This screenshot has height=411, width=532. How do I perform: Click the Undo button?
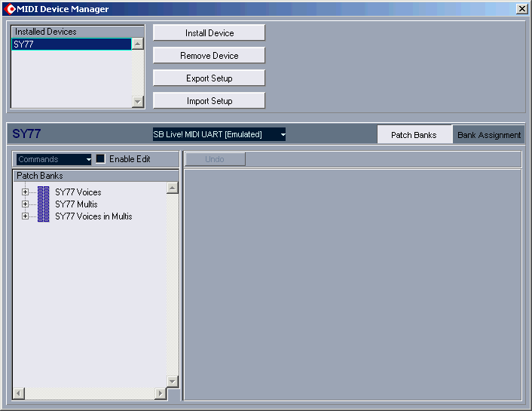215,159
